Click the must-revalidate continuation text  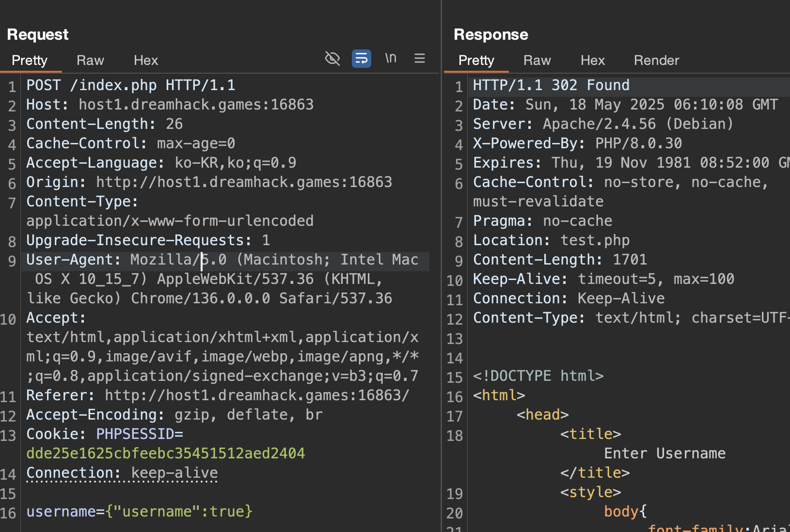[x=538, y=202]
